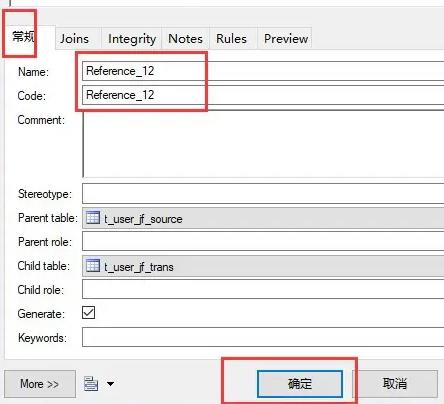Expand dialog with More >> button
444x404 pixels.
pyautogui.click(x=40, y=384)
